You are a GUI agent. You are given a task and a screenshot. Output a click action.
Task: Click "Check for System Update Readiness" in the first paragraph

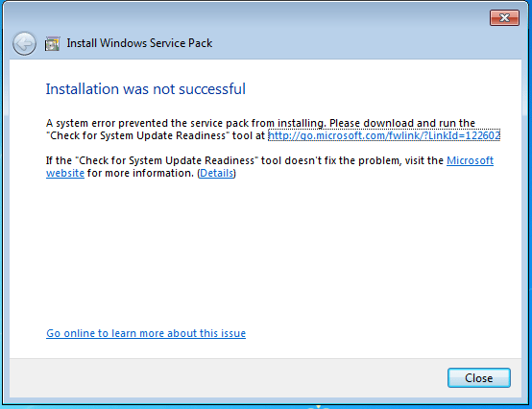coord(137,135)
